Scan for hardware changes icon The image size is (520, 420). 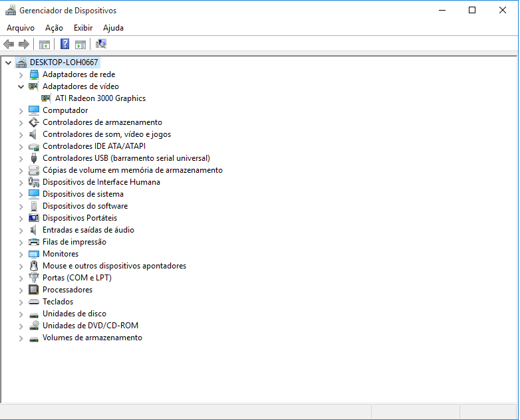101,44
